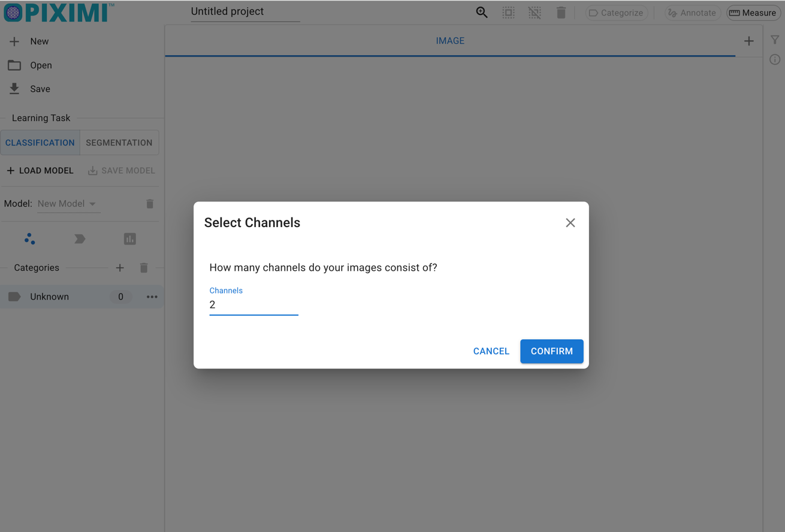Click the Open folder icon
785x532 pixels.
coord(14,65)
